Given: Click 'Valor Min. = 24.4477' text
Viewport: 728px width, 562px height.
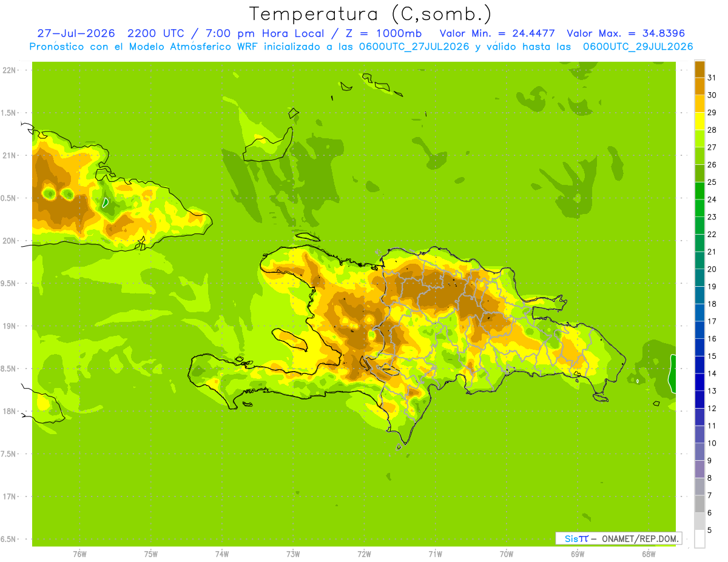Looking at the screenshot, I should point(497,33).
